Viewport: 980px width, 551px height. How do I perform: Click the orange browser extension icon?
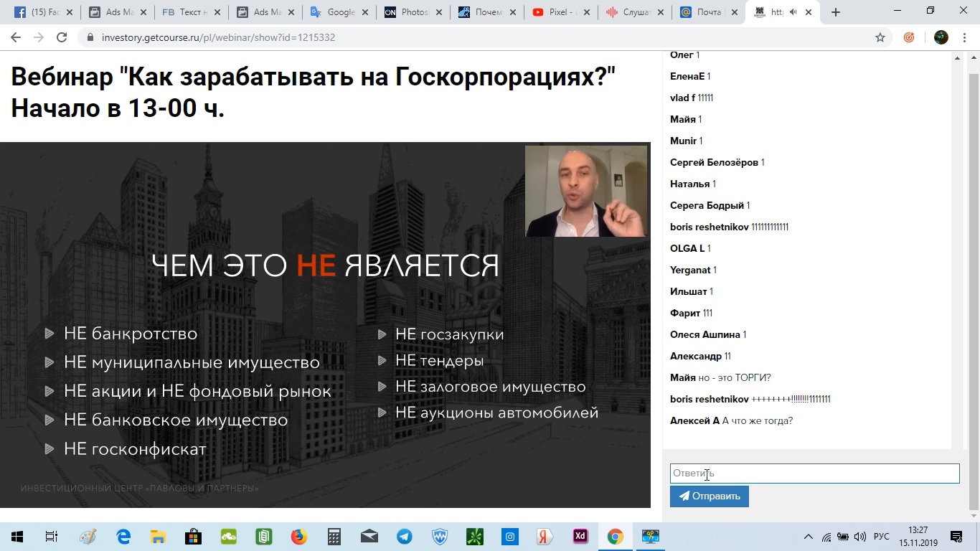click(910, 37)
